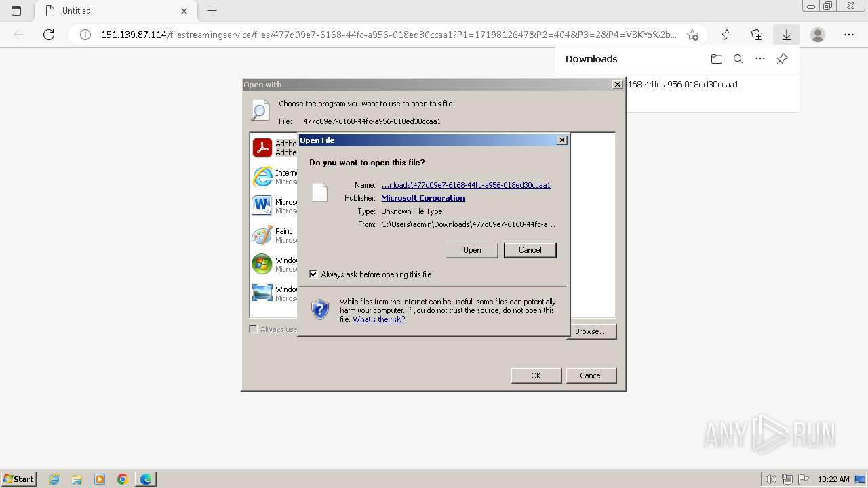The width and height of the screenshot is (868, 488).
Task: Pin the Downloads panel
Action: [782, 59]
